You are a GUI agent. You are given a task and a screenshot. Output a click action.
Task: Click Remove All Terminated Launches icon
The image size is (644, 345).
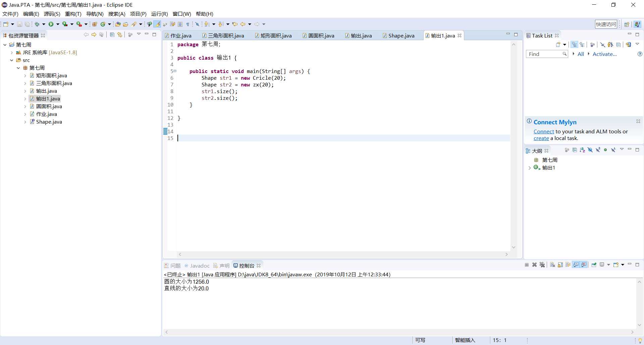(542, 265)
